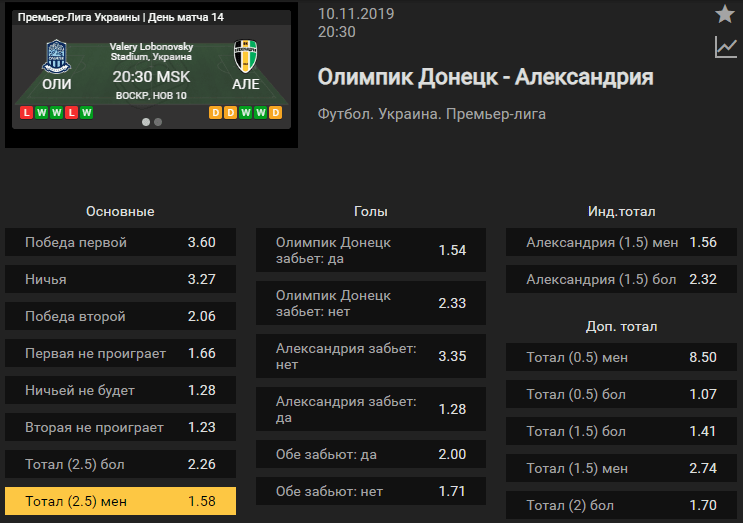
Task: Pick Тотал (2.5) бол at 2.26
Action: [120, 464]
